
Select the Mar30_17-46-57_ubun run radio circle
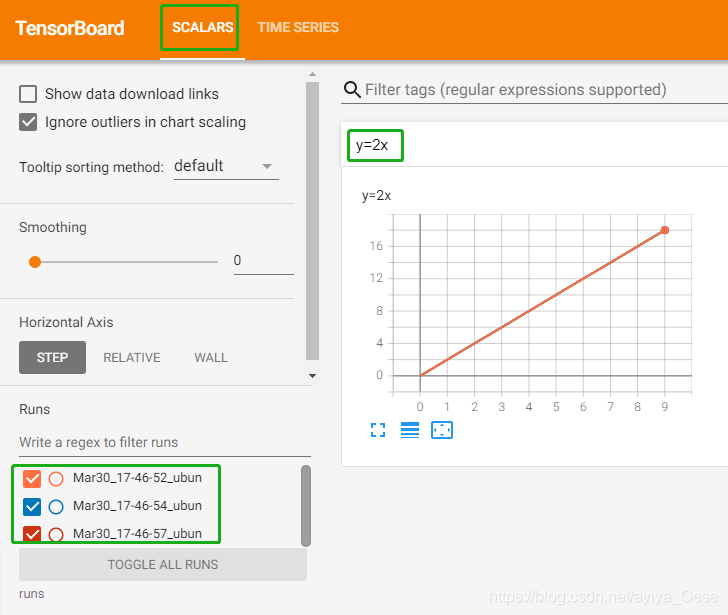click(56, 534)
